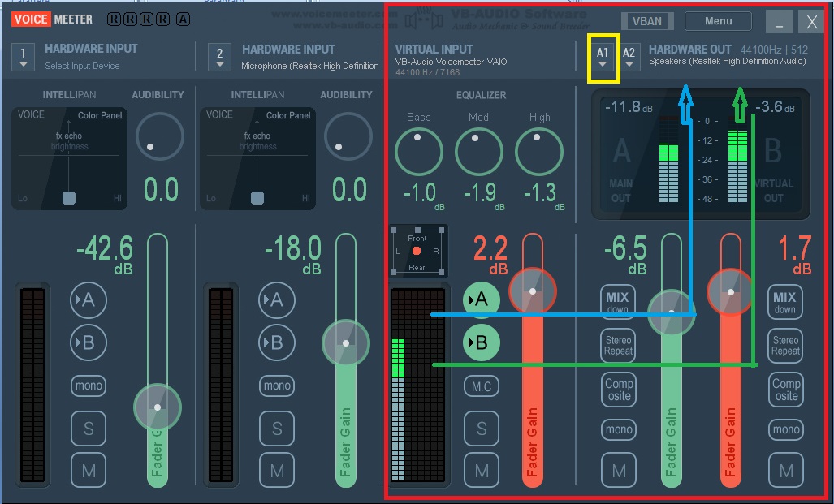Minimize the Voicemeeter window

780,22
